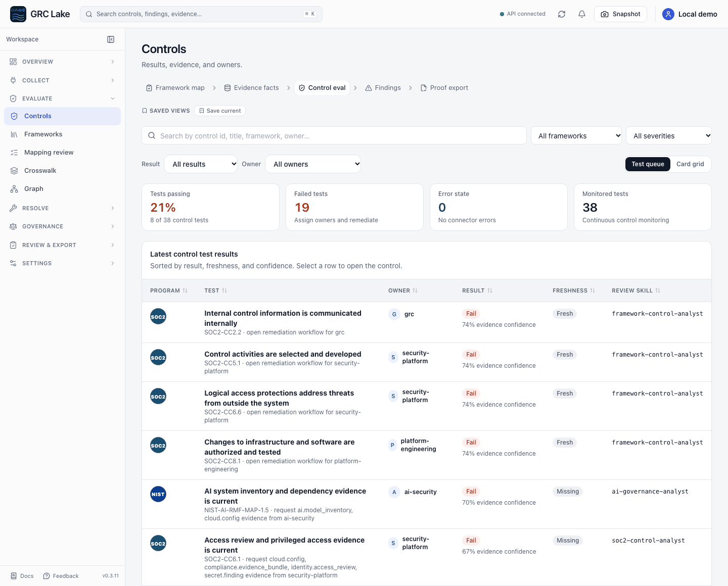Viewport: 728px width, 586px height.
Task: Expand the Collect sidebar section
Action: point(62,80)
